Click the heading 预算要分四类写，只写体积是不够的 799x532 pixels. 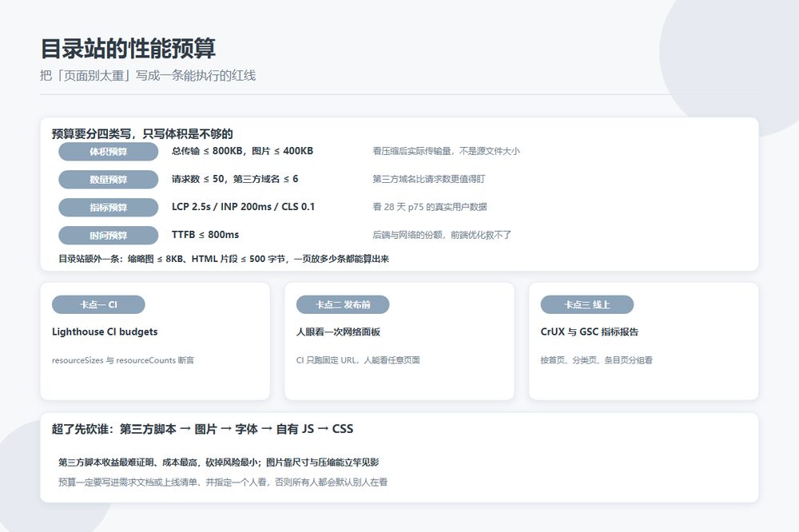click(x=142, y=134)
